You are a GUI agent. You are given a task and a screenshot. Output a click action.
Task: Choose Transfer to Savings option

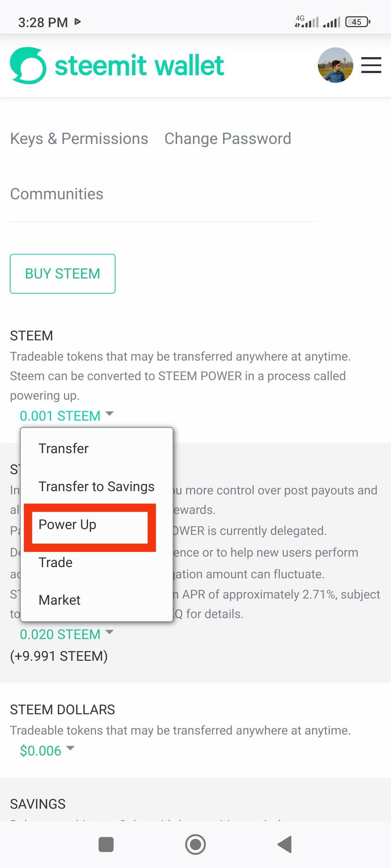click(96, 486)
